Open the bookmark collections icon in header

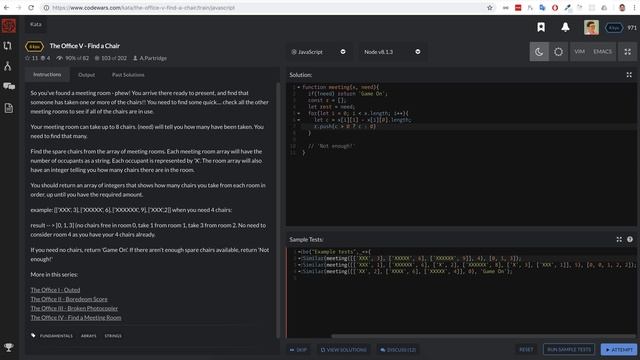coord(541,27)
